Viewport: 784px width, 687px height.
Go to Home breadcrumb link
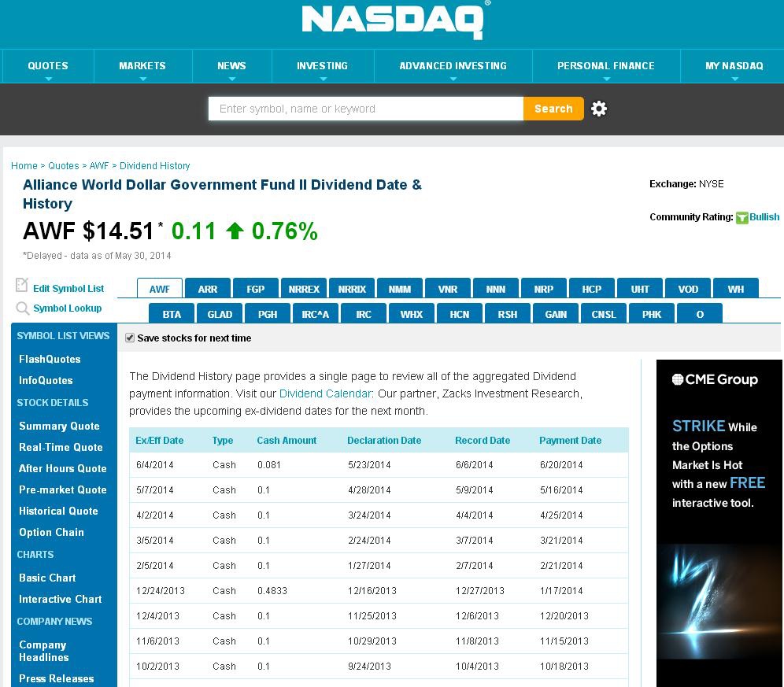(24, 165)
